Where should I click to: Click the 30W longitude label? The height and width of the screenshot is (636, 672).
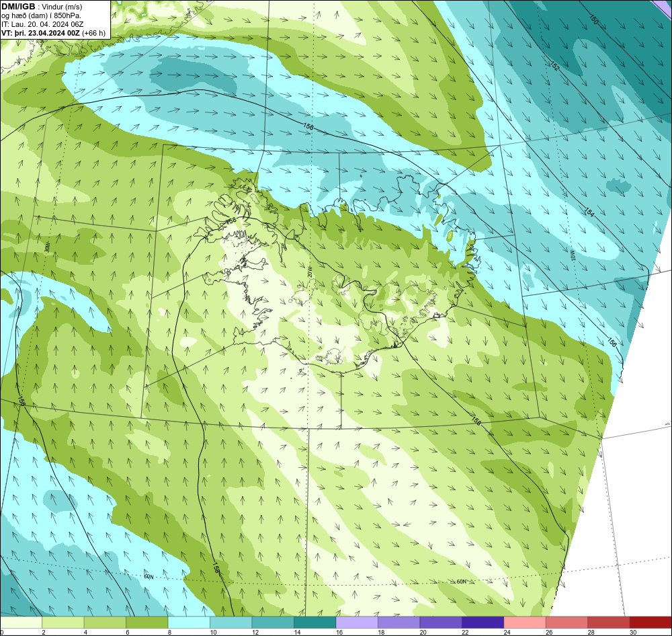(x=47, y=246)
